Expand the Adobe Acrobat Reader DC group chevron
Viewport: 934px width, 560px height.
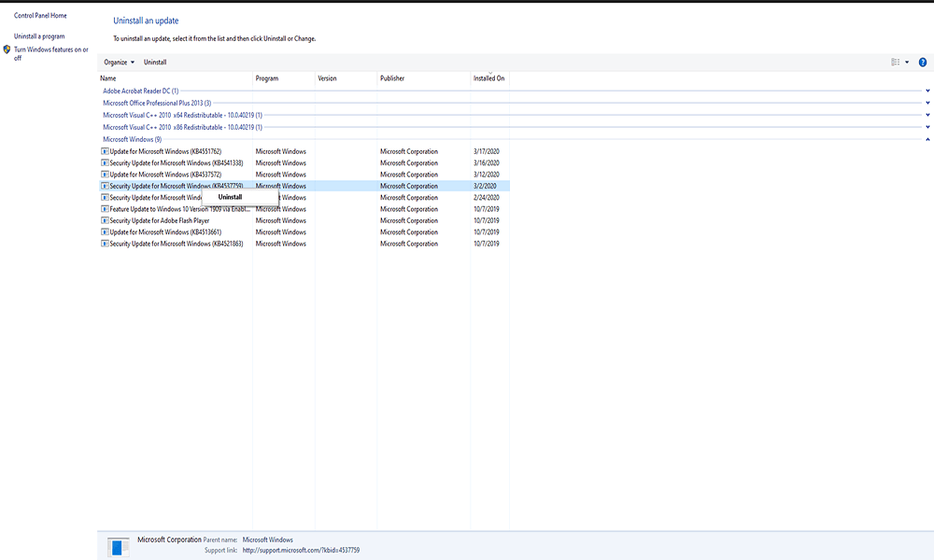(x=927, y=91)
